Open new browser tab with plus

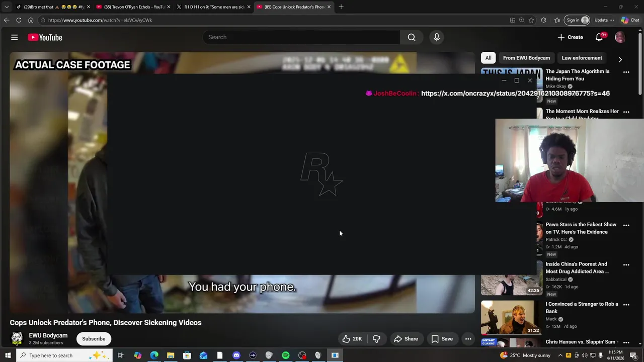coord(341,7)
